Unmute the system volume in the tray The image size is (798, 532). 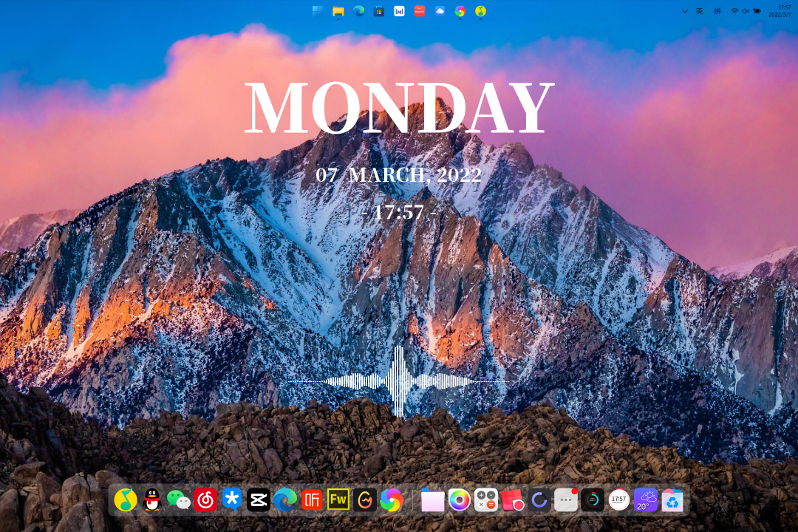click(x=744, y=11)
